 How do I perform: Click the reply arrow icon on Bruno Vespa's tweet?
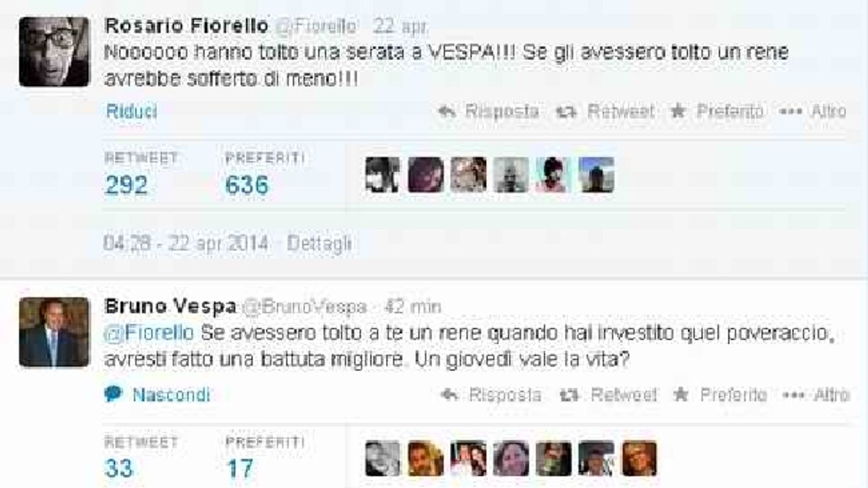[449, 395]
